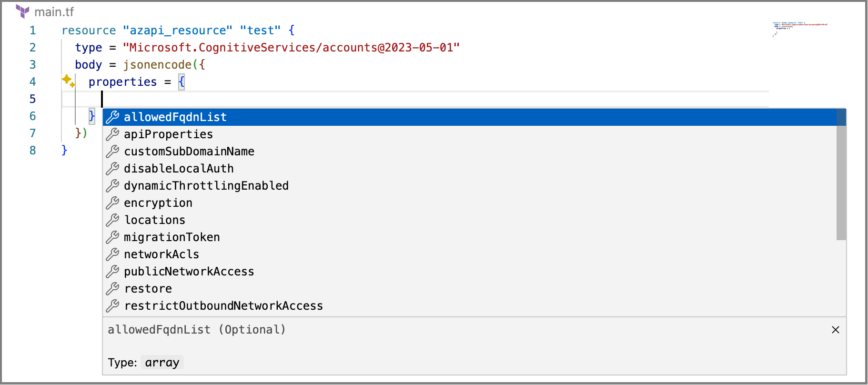Select customSubDomainName from the suggestion list
868x385 pixels.
click(x=189, y=151)
